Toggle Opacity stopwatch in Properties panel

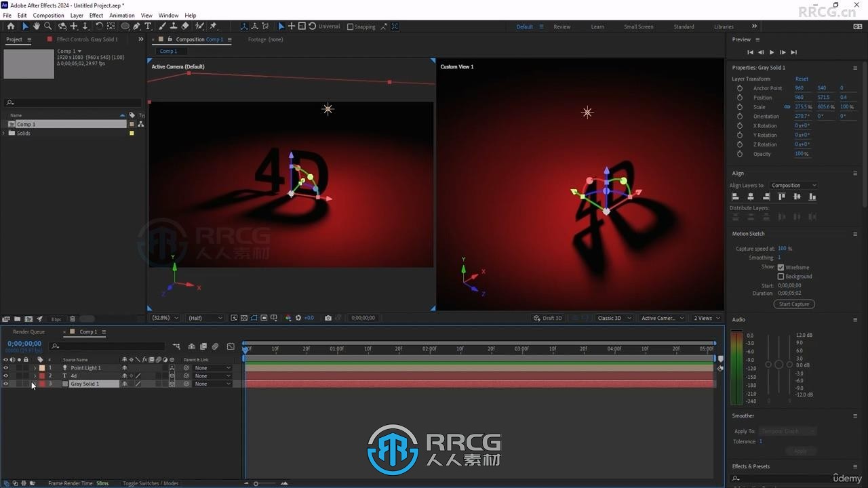click(739, 154)
